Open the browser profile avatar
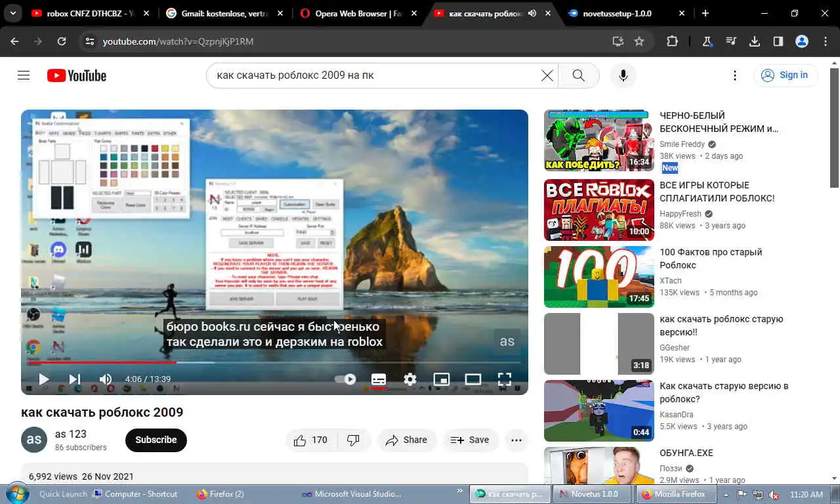This screenshot has width=840, height=504. click(x=802, y=41)
